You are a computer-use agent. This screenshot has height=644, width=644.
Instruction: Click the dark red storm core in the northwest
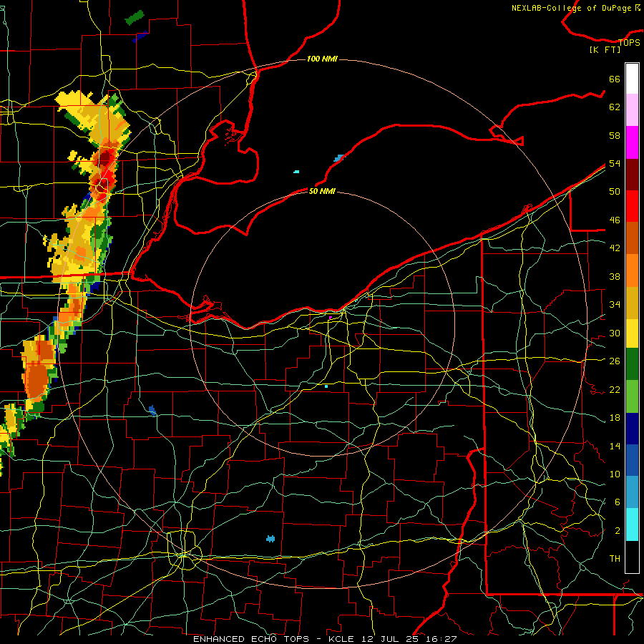click(106, 157)
